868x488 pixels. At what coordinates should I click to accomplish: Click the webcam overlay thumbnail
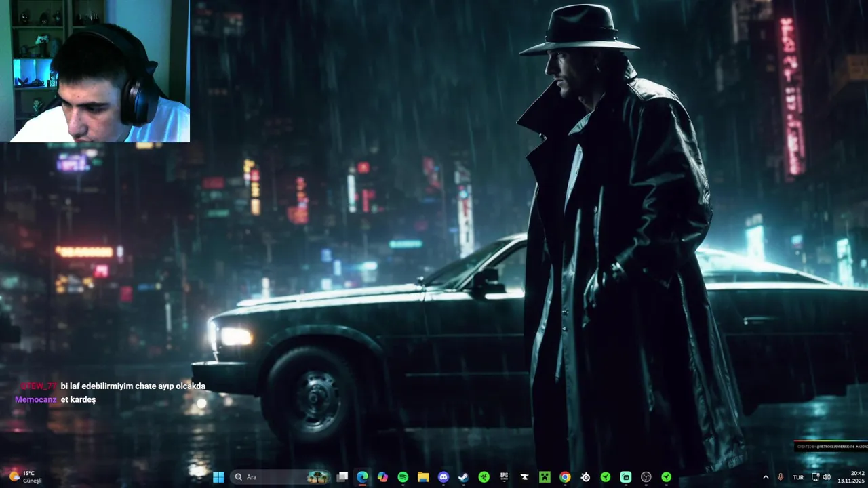tap(95, 71)
